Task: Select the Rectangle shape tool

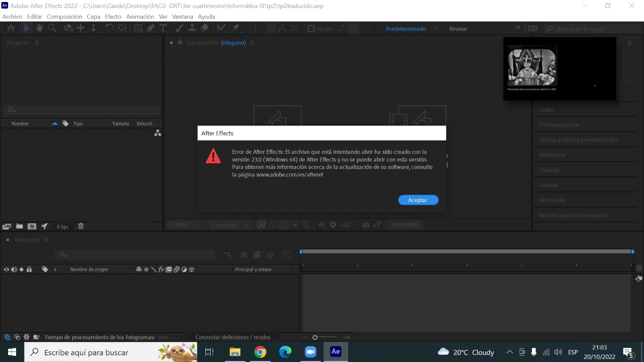Action: tap(138, 28)
